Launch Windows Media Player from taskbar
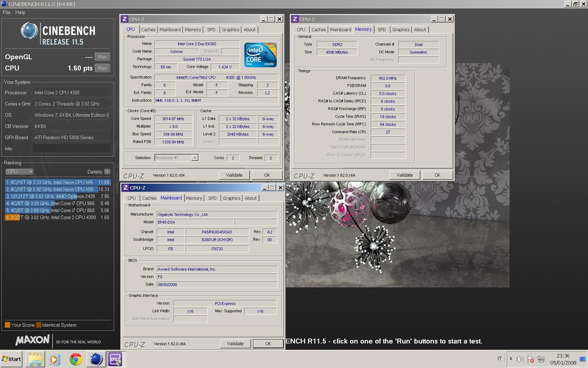Image resolution: width=588 pixels, height=368 pixels. click(x=54, y=359)
